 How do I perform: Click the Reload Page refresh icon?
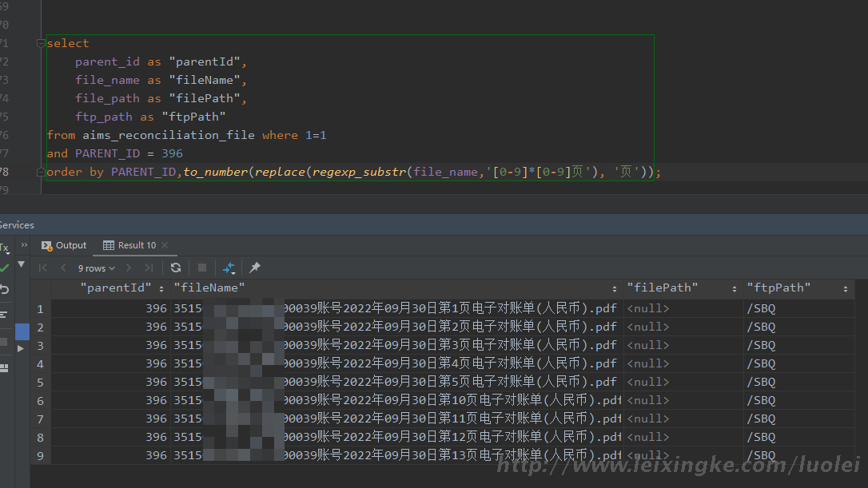tap(176, 268)
